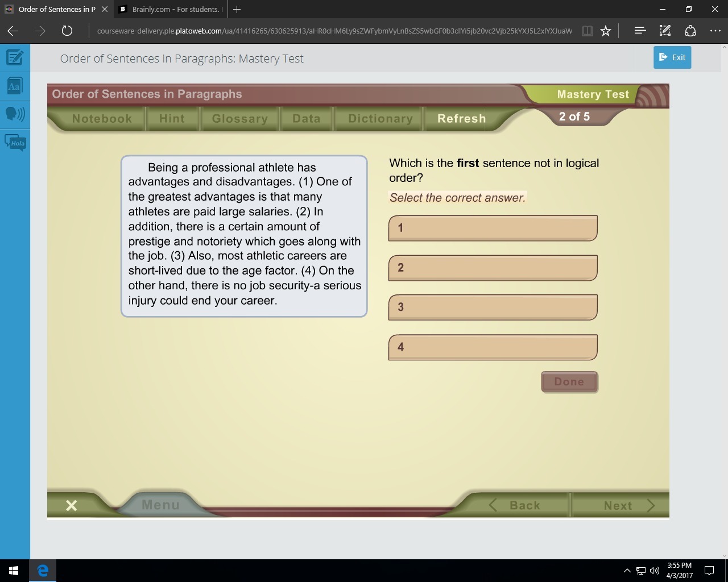Click the page scrollbar down arrow

[x=724, y=555]
